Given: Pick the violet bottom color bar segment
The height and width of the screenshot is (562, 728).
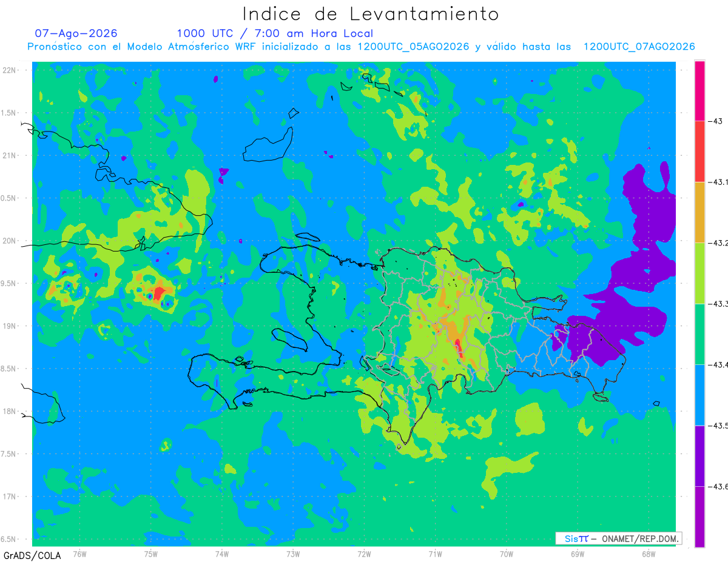Looking at the screenshot, I should click(699, 517).
